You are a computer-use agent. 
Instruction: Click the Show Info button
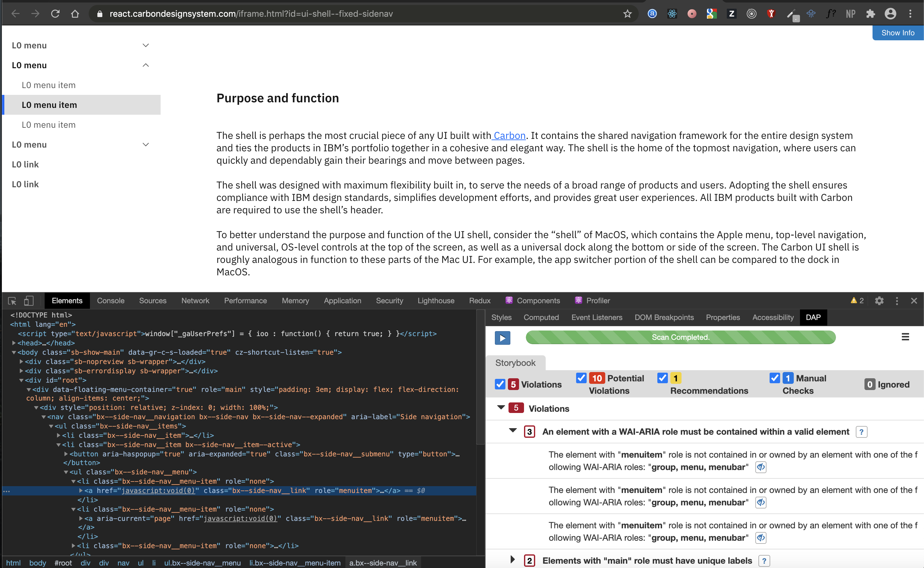[897, 33]
